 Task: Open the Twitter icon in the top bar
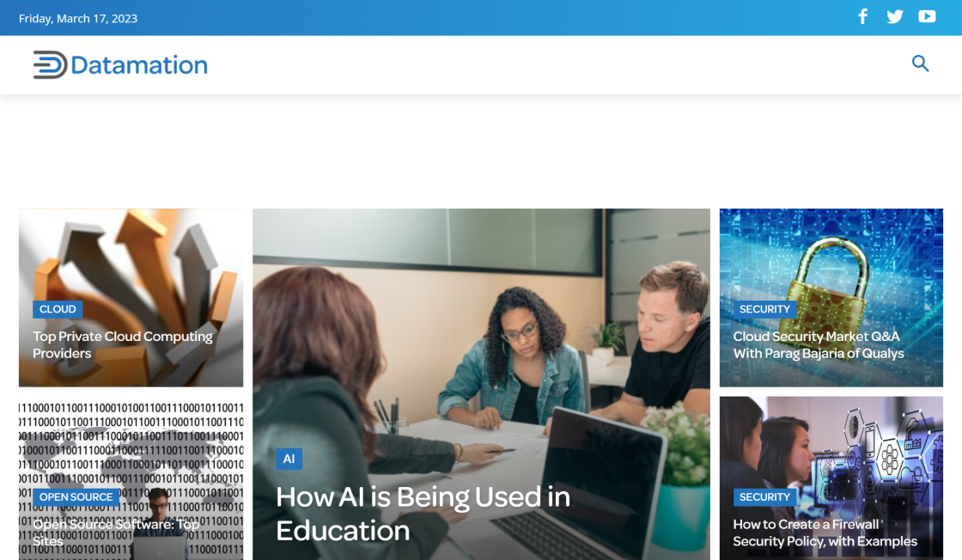[x=895, y=17]
